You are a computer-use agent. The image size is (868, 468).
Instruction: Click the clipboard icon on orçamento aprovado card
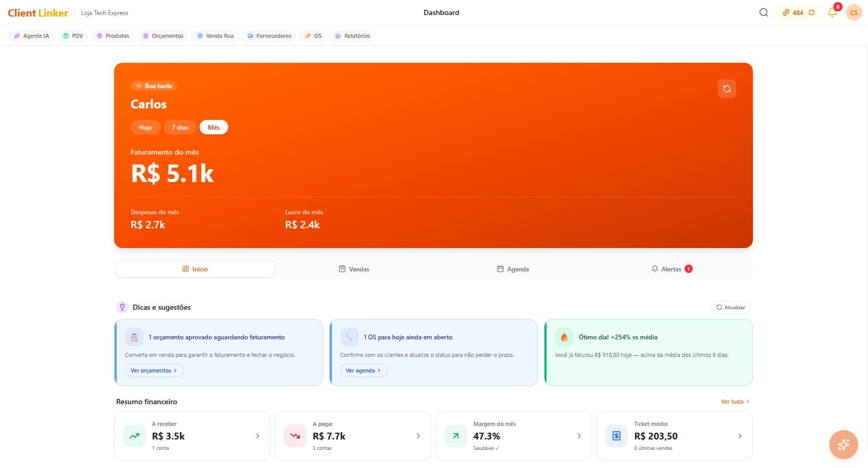pos(134,337)
